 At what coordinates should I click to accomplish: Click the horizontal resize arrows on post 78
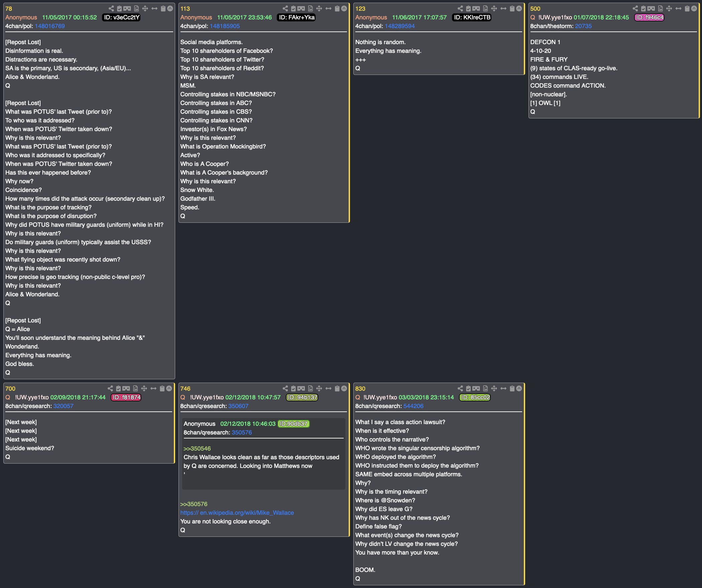[x=154, y=8]
